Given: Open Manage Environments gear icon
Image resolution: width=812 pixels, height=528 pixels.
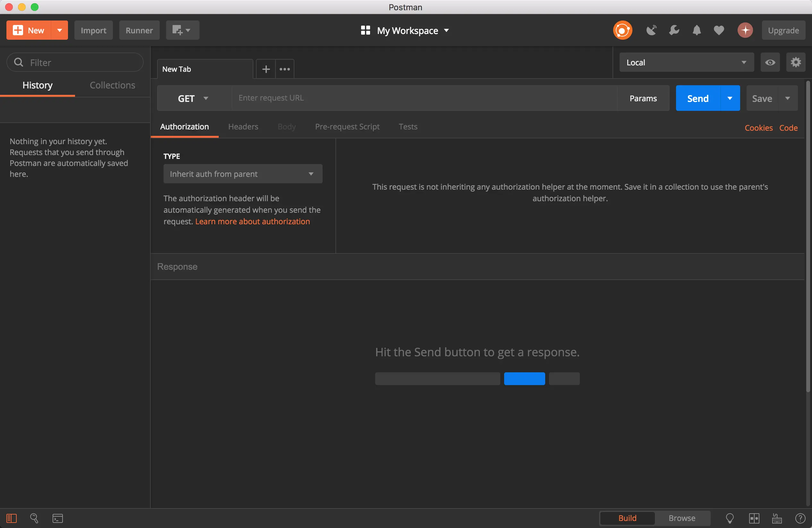Looking at the screenshot, I should point(796,62).
